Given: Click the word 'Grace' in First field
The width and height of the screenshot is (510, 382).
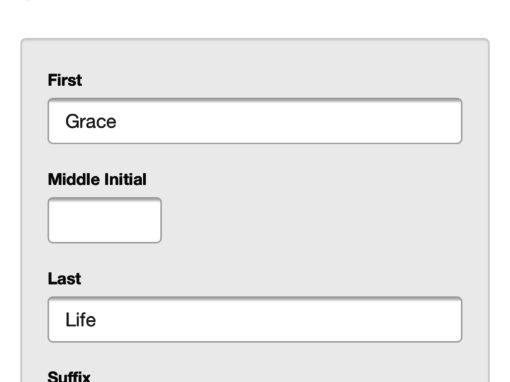Looking at the screenshot, I should click(x=91, y=121).
